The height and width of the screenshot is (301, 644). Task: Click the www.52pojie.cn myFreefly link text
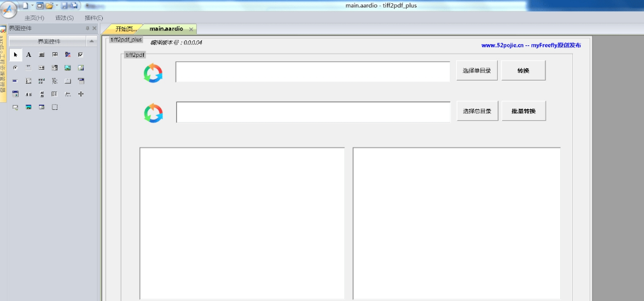[531, 45]
